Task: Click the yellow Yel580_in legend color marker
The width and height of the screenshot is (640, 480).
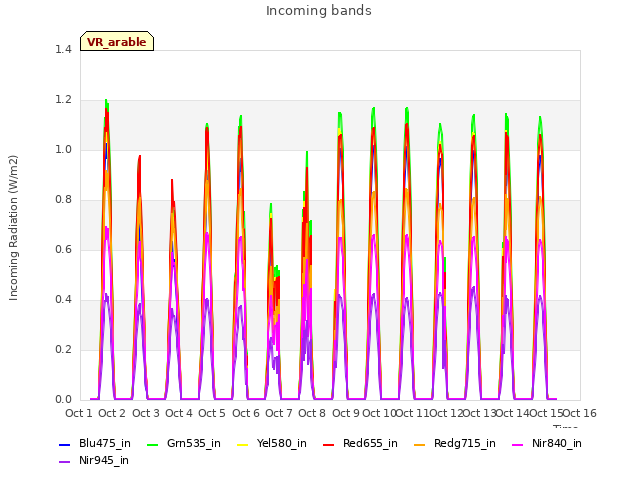Action: 242,444
